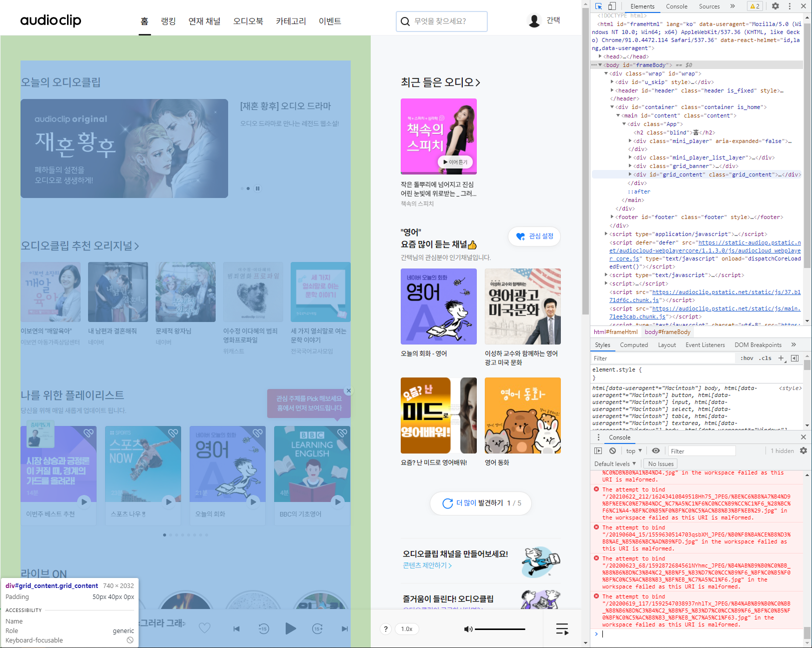The image size is (812, 648).
Task: Open Event Listeners tab
Action: (x=705, y=345)
